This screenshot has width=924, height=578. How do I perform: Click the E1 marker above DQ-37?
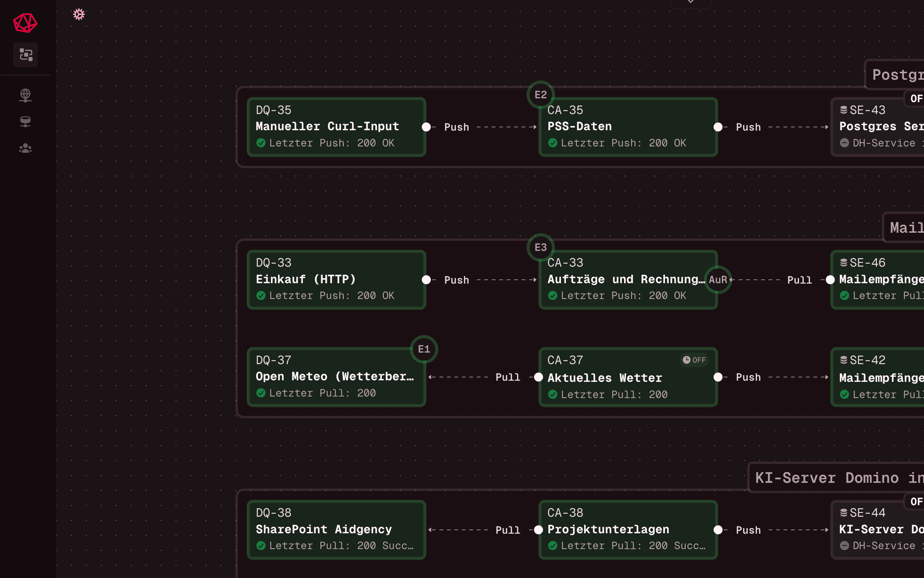[x=424, y=349]
